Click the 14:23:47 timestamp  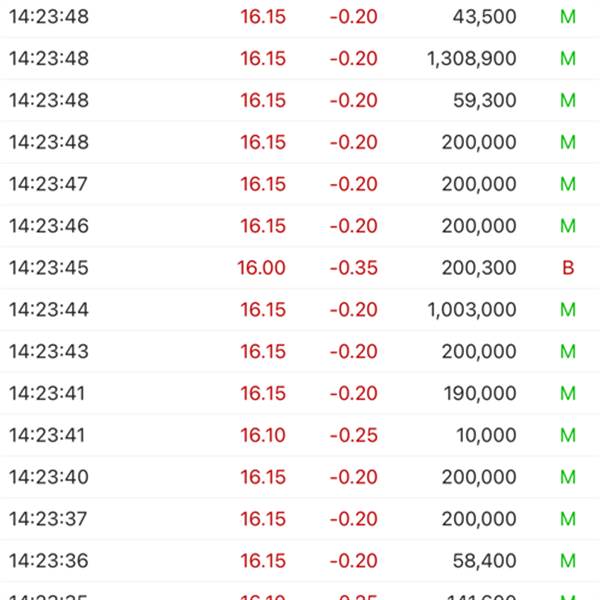(48, 184)
